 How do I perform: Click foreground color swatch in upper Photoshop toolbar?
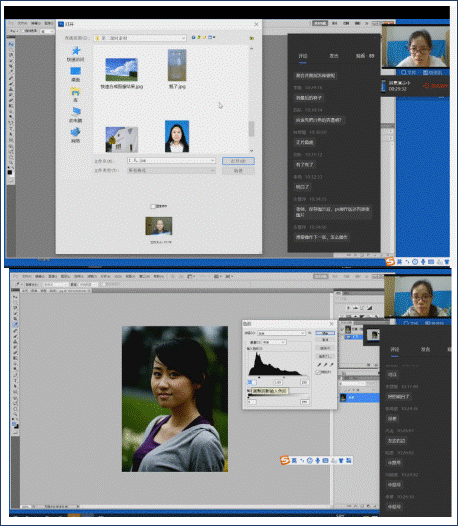pos(10,172)
